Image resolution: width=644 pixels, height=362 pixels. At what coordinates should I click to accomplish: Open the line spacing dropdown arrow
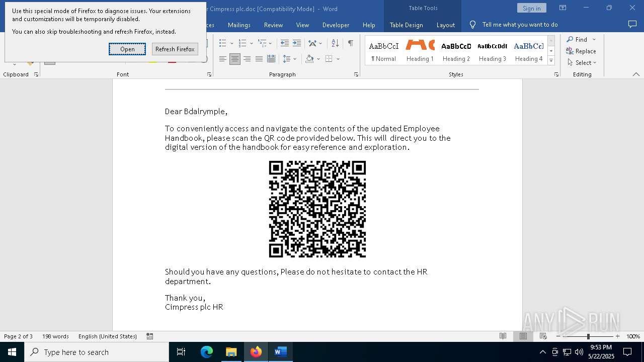point(295,59)
